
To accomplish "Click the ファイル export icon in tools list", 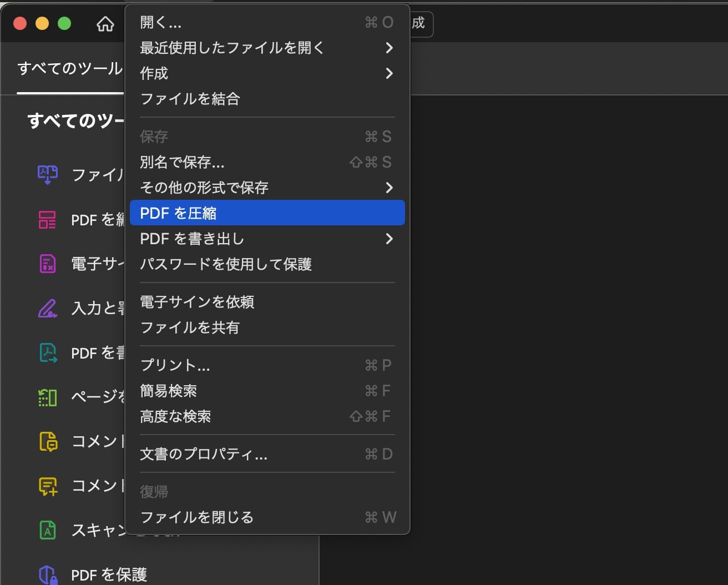I will [48, 174].
